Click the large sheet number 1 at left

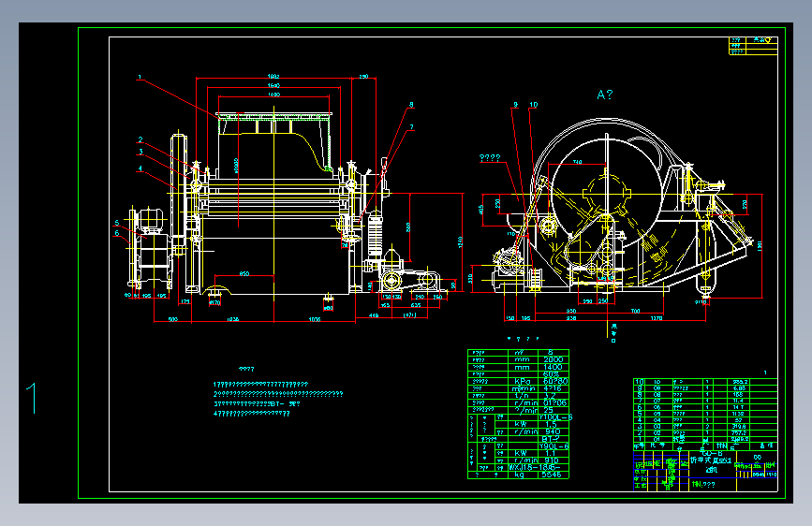(33, 398)
